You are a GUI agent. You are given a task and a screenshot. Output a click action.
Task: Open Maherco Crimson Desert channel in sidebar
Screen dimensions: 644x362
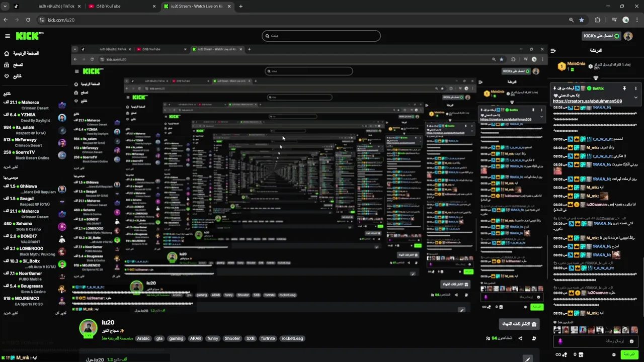(34, 105)
